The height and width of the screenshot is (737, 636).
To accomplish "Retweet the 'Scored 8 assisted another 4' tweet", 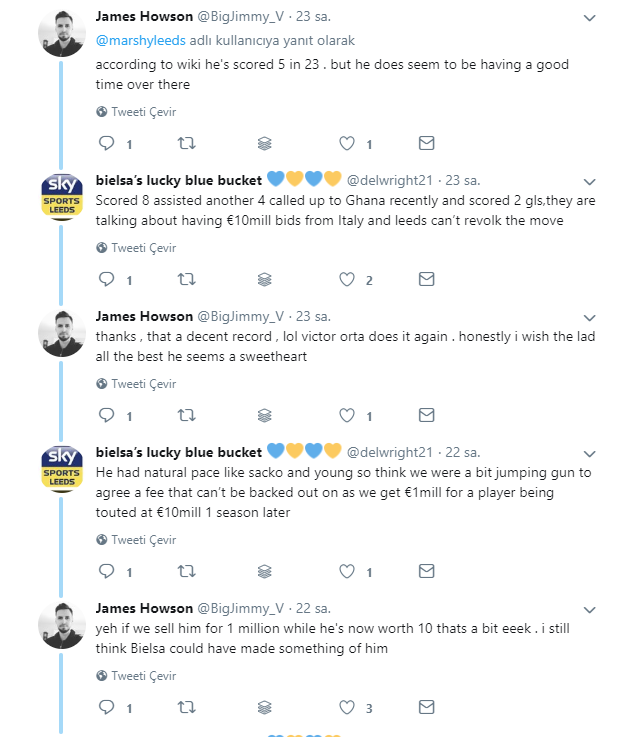I will (x=186, y=280).
